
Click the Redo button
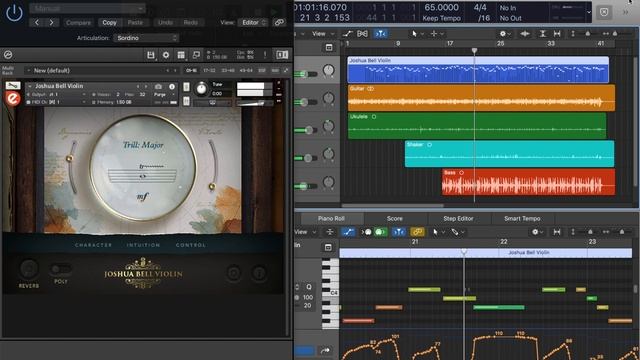[x=191, y=22]
